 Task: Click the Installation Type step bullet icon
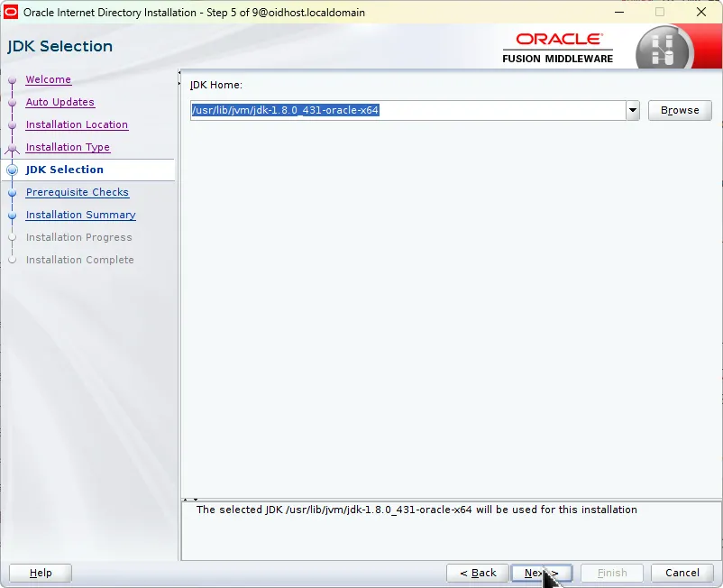13,148
